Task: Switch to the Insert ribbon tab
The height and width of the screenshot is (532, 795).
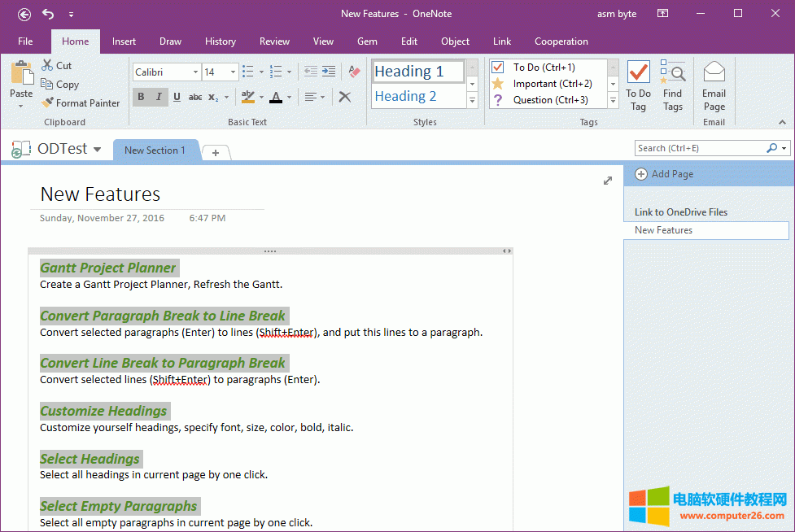Action: (124, 41)
